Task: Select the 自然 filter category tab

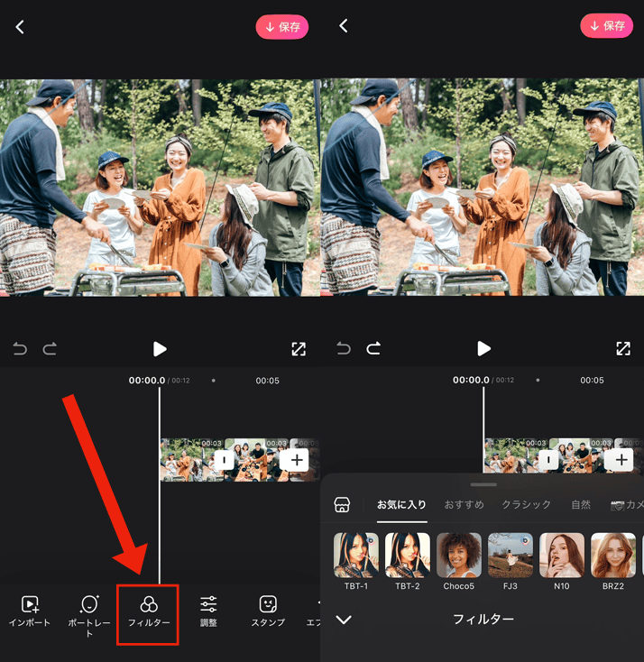Action: [581, 505]
